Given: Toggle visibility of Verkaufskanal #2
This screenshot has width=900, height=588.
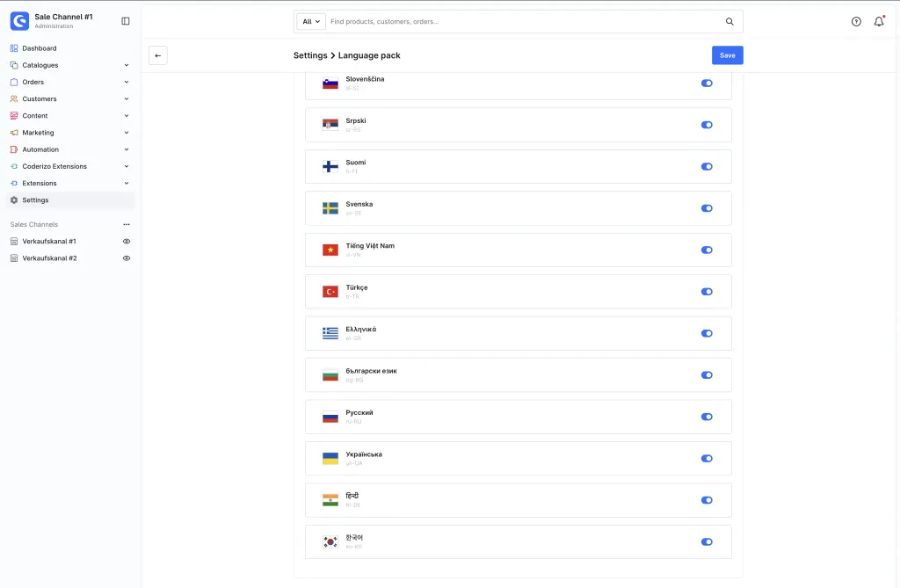Looking at the screenshot, I should point(127,258).
